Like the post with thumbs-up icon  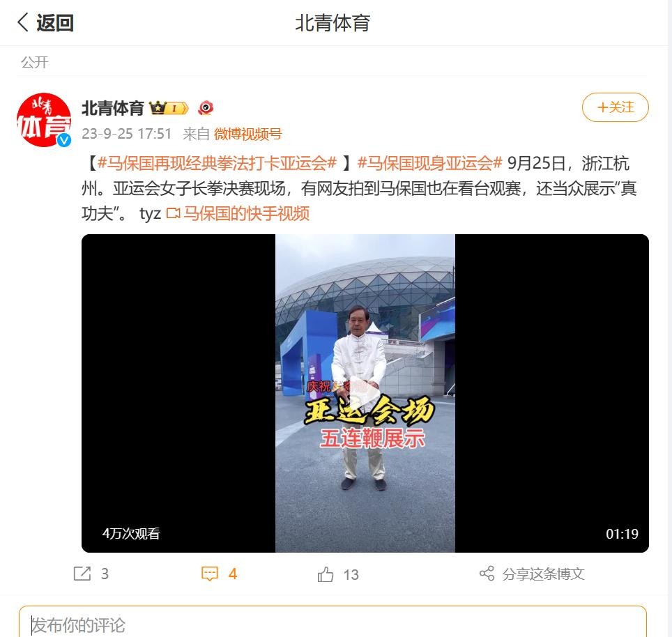326,574
